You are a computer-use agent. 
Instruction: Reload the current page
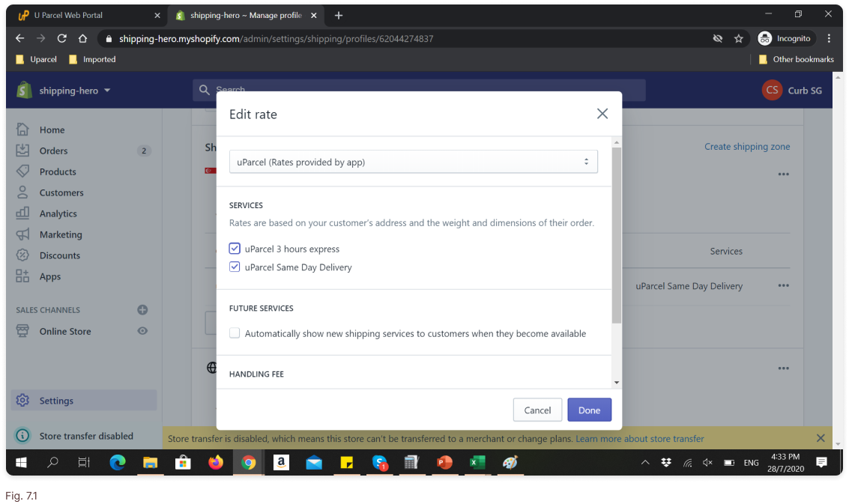tap(61, 38)
